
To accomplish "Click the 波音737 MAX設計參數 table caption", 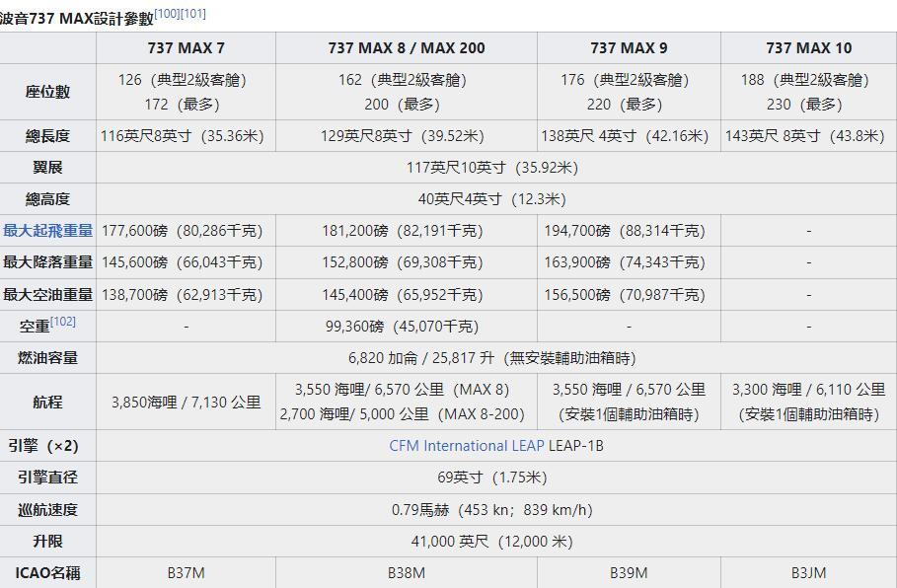I will (x=77, y=19).
